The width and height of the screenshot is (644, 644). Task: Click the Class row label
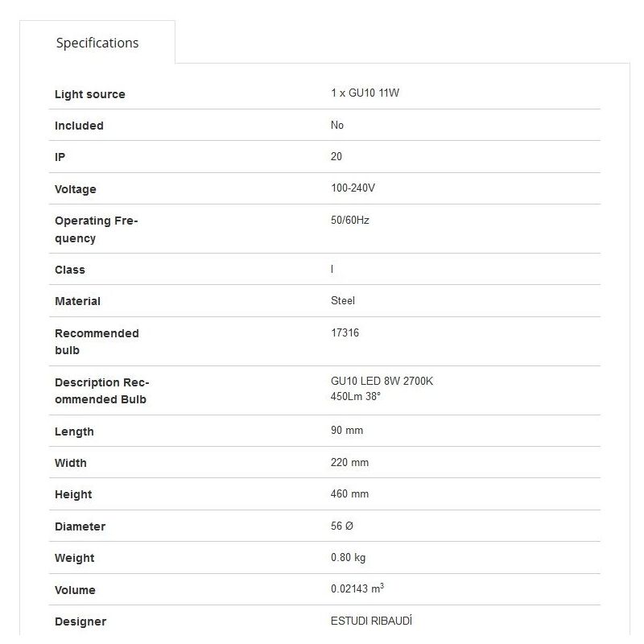(x=69, y=270)
